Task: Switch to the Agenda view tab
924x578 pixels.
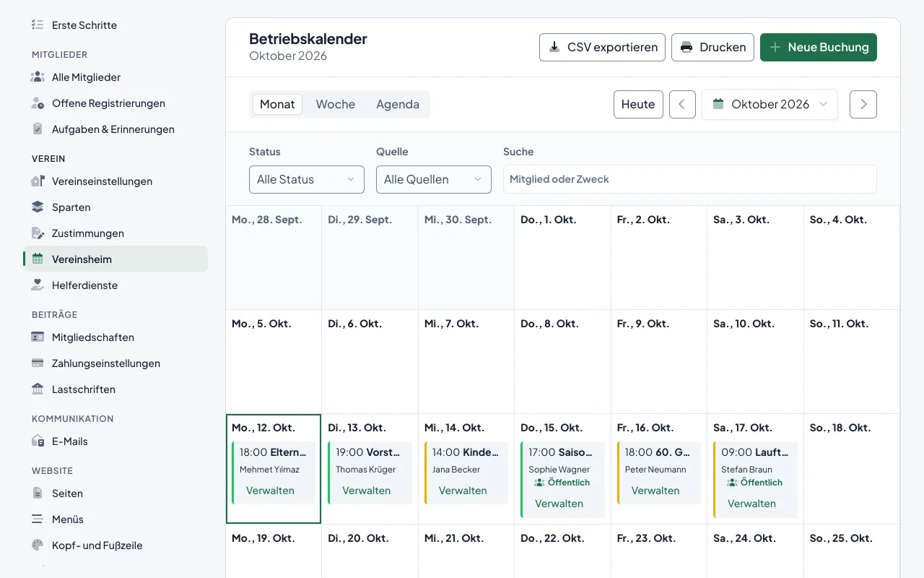Action: (398, 104)
